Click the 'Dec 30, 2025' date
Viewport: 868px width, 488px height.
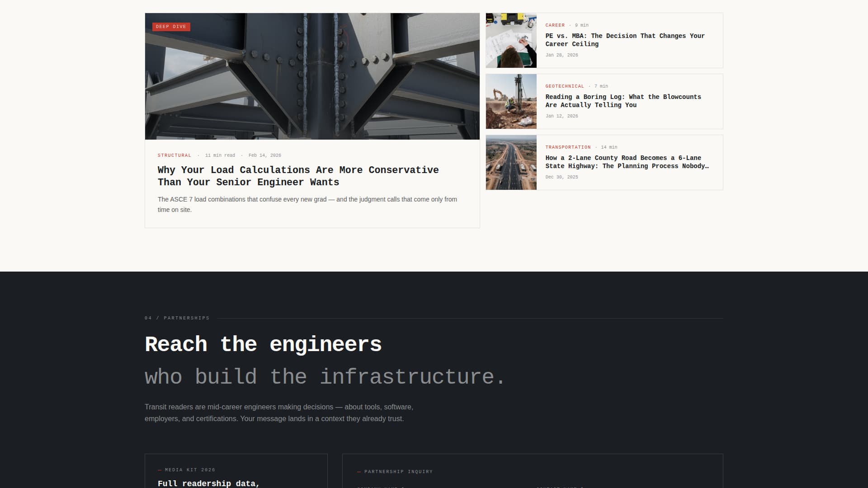[x=561, y=177]
